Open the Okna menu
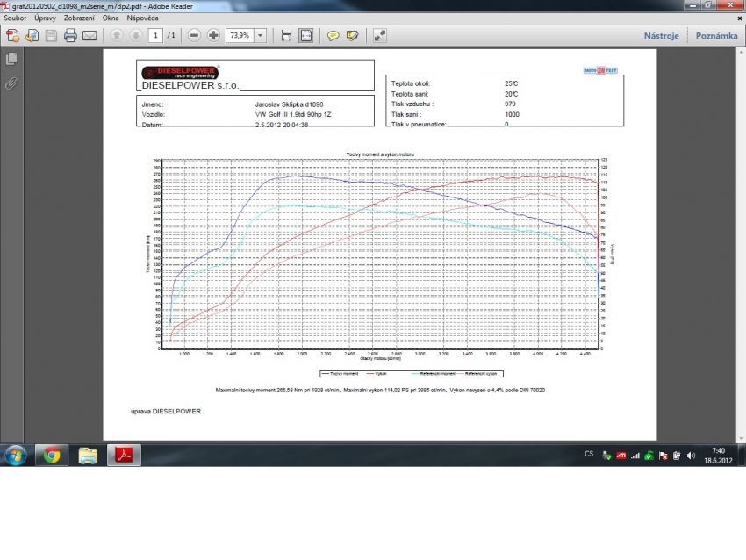 [x=111, y=18]
